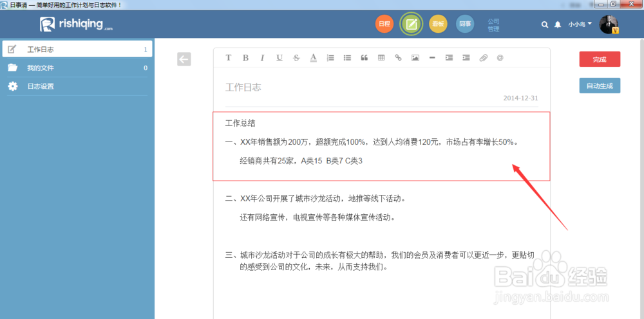Mention a colleague with @ icon

coord(500,58)
